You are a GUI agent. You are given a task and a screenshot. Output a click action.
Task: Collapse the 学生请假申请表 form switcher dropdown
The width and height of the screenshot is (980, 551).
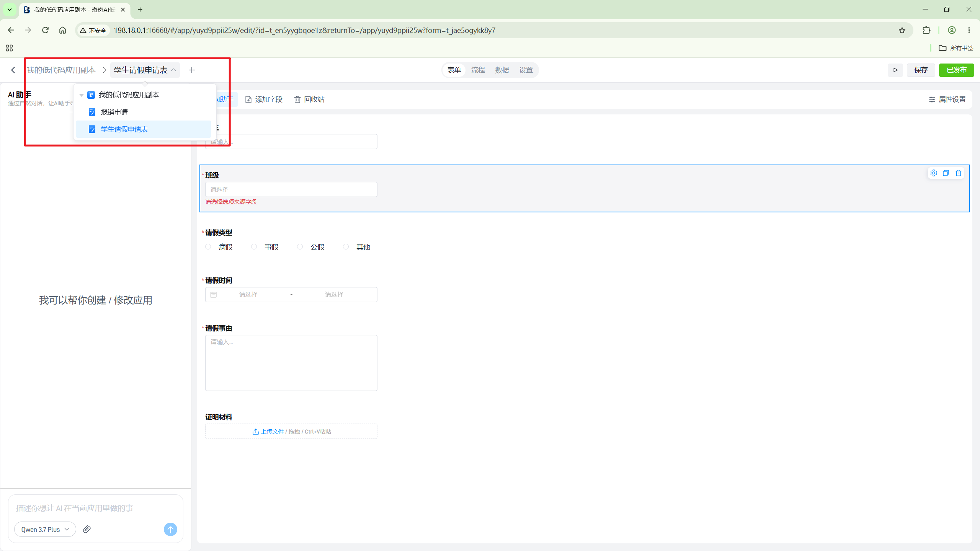(x=145, y=70)
